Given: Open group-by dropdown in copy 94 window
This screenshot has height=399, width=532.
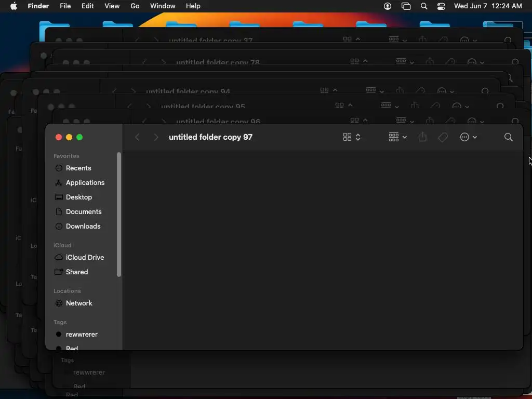Looking at the screenshot, I should tap(375, 90).
